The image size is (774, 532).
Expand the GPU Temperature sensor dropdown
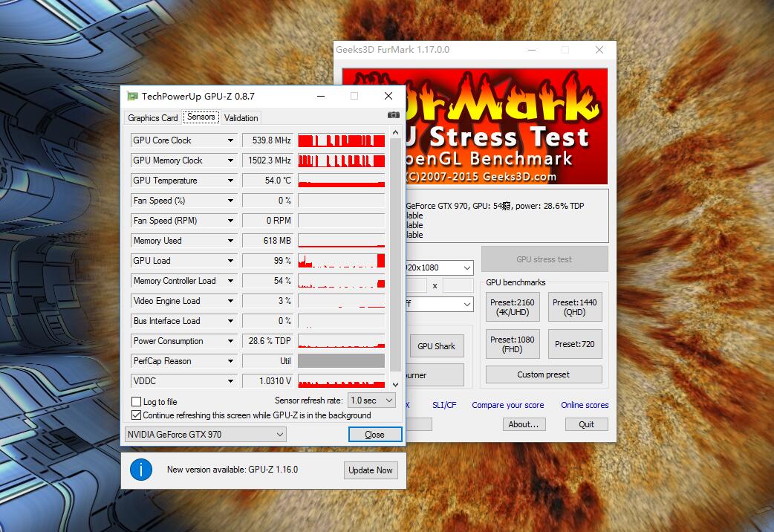click(x=230, y=181)
